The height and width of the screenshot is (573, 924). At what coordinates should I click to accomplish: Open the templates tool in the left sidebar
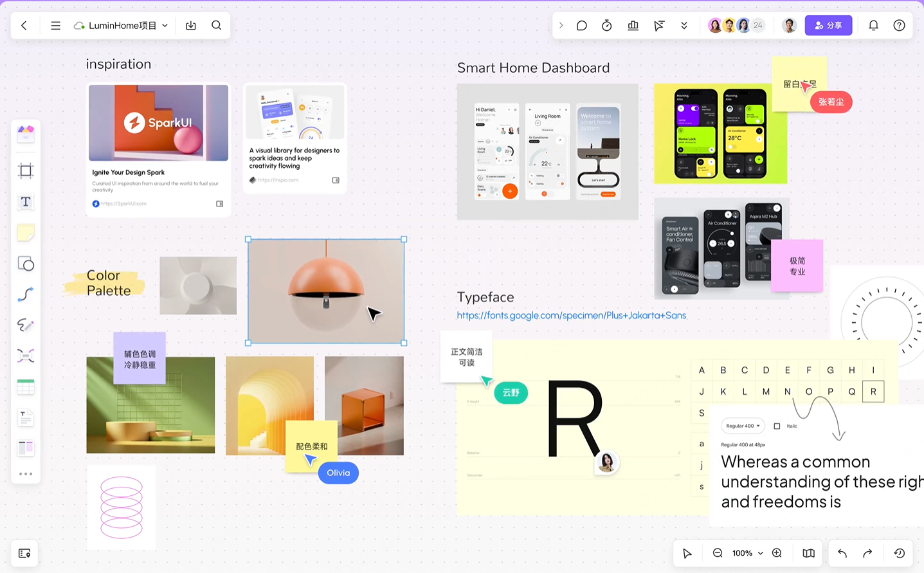(26, 133)
